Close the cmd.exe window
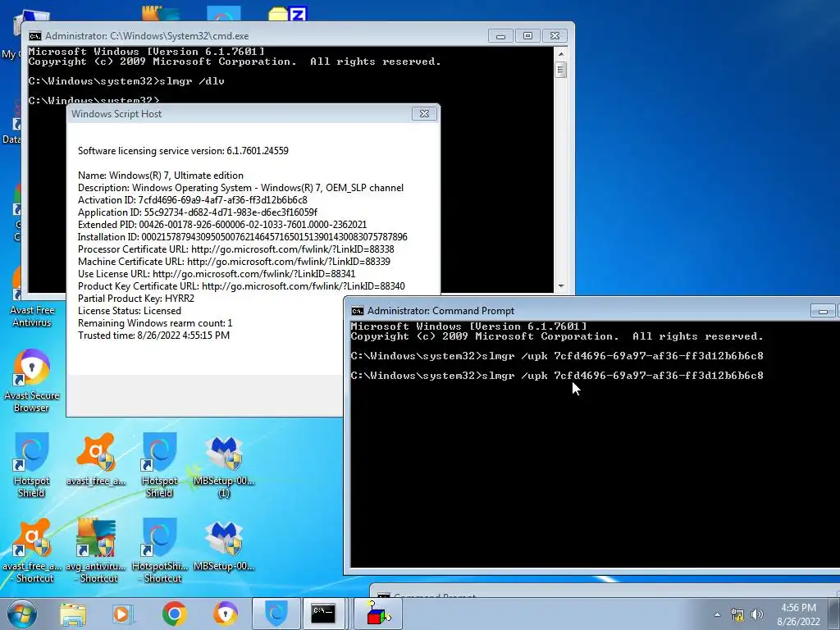The image size is (840, 630). (x=555, y=36)
